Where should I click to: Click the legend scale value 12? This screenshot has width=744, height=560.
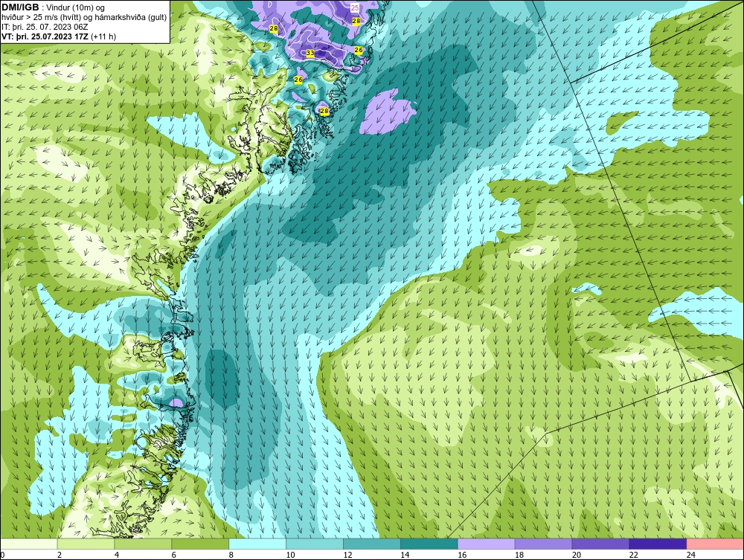347,555
